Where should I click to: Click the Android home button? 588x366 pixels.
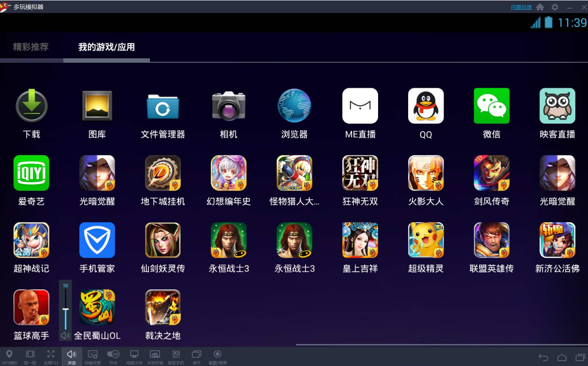pos(562,357)
